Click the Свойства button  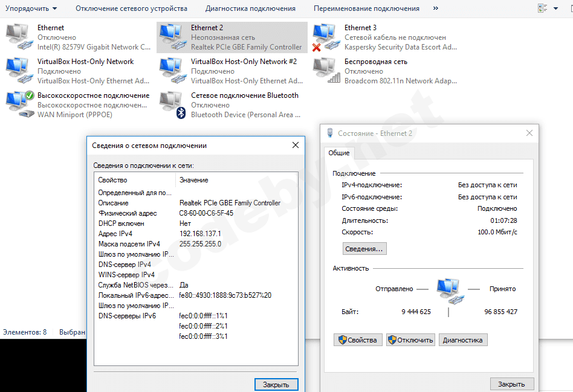[x=358, y=340]
